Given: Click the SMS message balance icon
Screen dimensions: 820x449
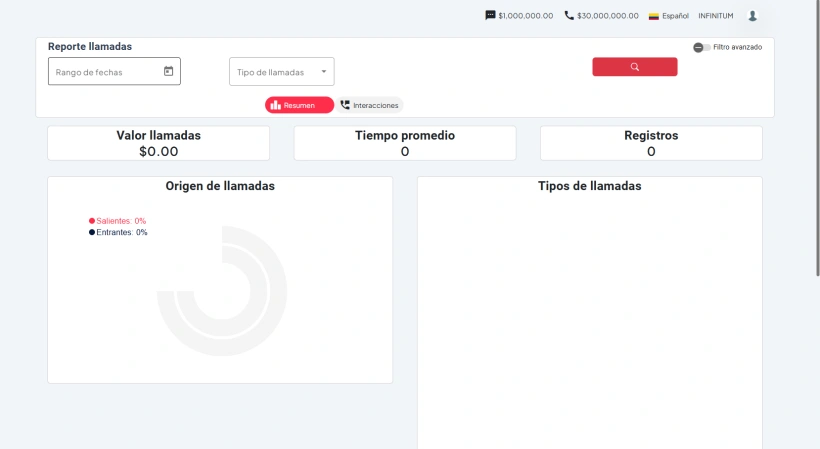Looking at the screenshot, I should [490, 15].
